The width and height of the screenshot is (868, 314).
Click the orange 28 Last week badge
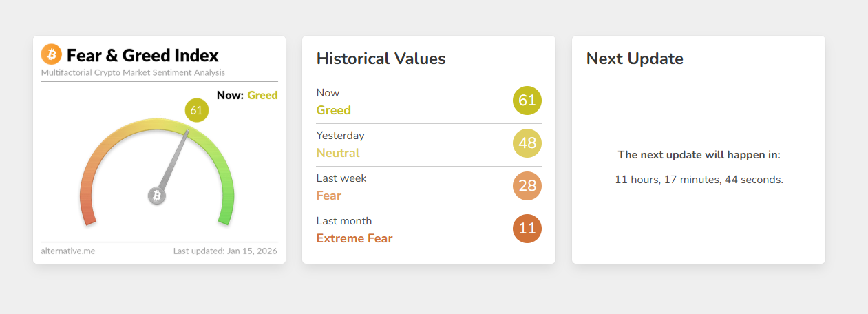pyautogui.click(x=527, y=186)
